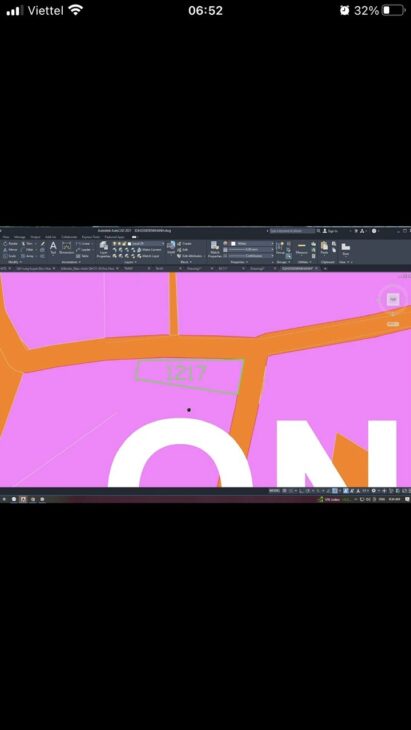Select the Measure utility tool

click(x=302, y=248)
